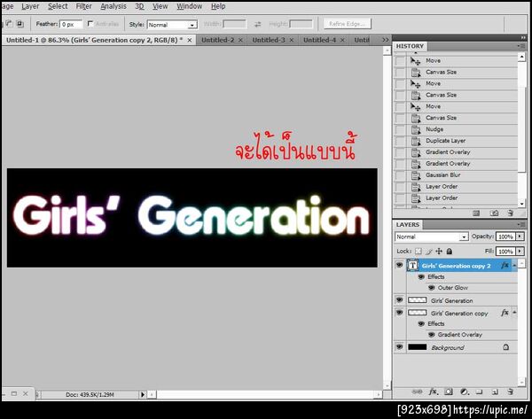Open the Help menu

pos(218,6)
